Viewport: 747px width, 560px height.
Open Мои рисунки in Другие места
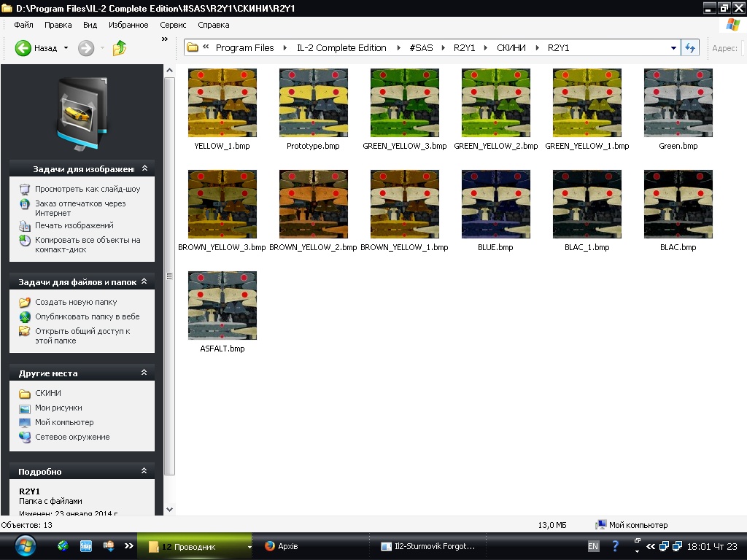(58, 408)
